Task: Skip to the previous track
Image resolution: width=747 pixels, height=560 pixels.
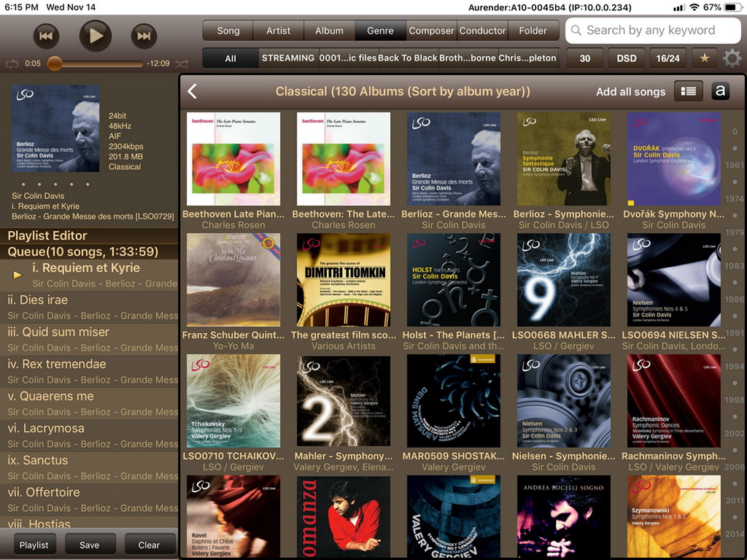Action: (x=46, y=36)
